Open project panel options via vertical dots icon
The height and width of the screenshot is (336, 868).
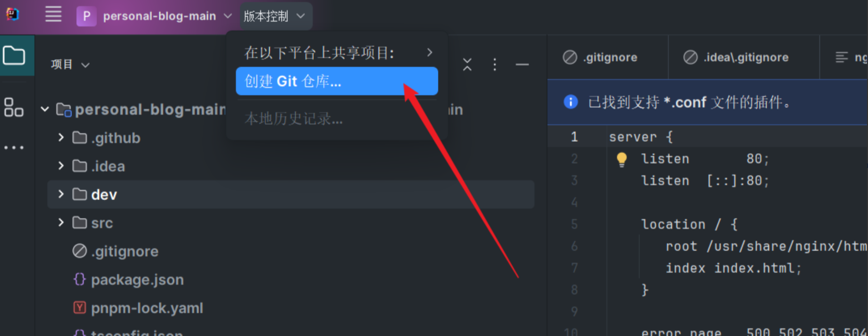click(494, 64)
